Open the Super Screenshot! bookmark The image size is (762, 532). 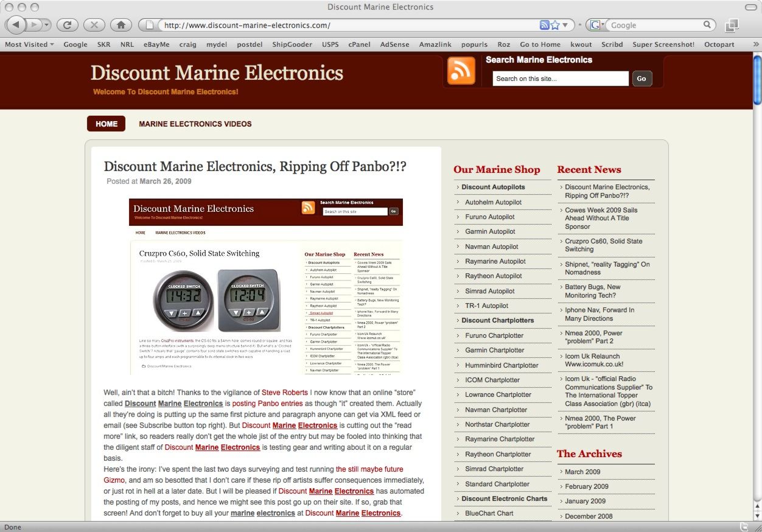point(663,44)
